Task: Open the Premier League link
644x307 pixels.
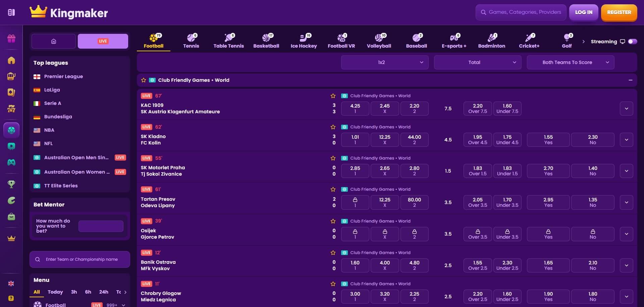Action: (x=64, y=76)
